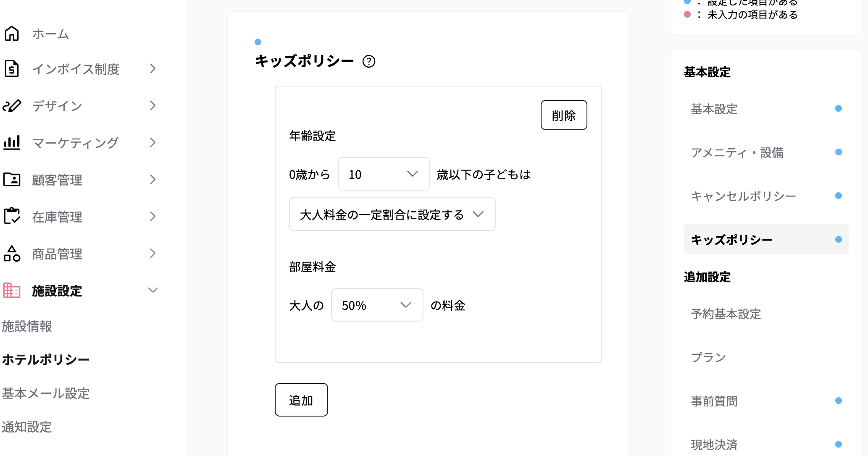
Task: Select the 商品管理 shapes icon
Action: pyautogui.click(x=12, y=253)
